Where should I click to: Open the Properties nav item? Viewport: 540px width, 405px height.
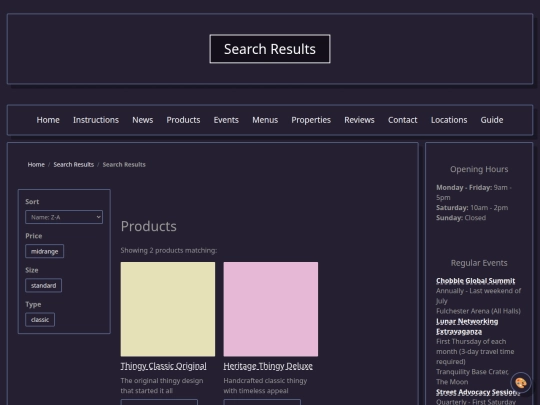[x=311, y=120]
